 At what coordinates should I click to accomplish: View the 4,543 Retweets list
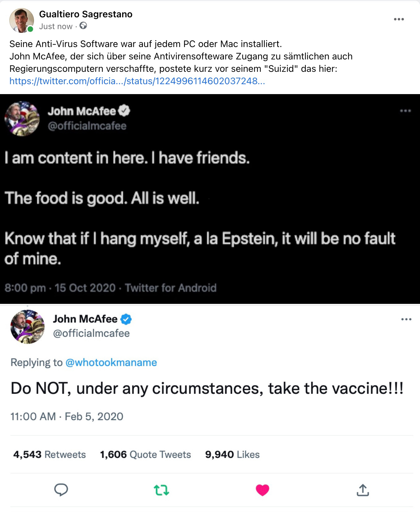coord(49,454)
